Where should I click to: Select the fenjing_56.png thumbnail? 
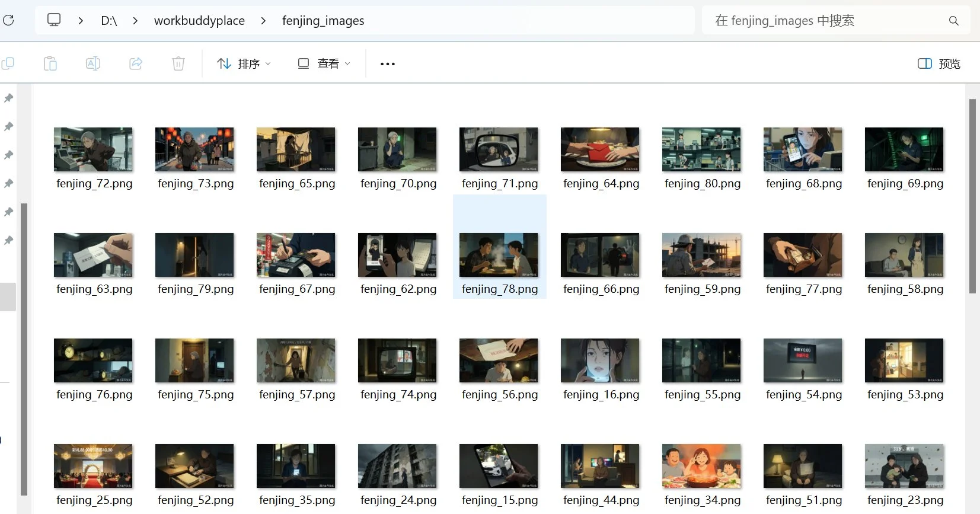(x=499, y=360)
